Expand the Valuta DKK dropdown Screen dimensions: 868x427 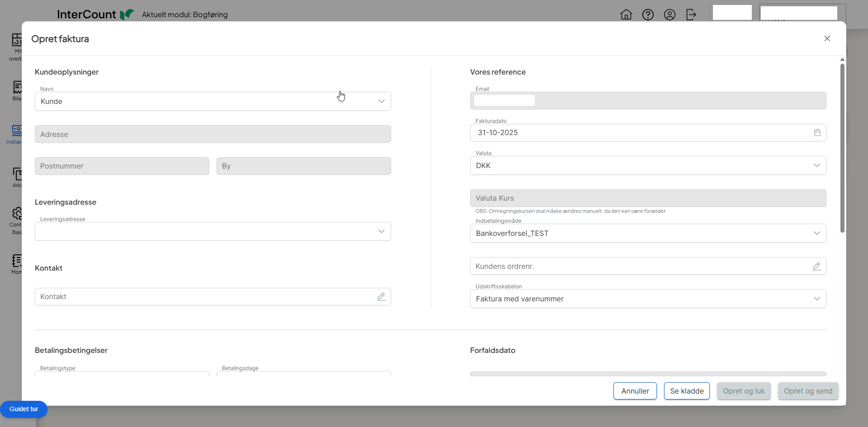point(817,165)
